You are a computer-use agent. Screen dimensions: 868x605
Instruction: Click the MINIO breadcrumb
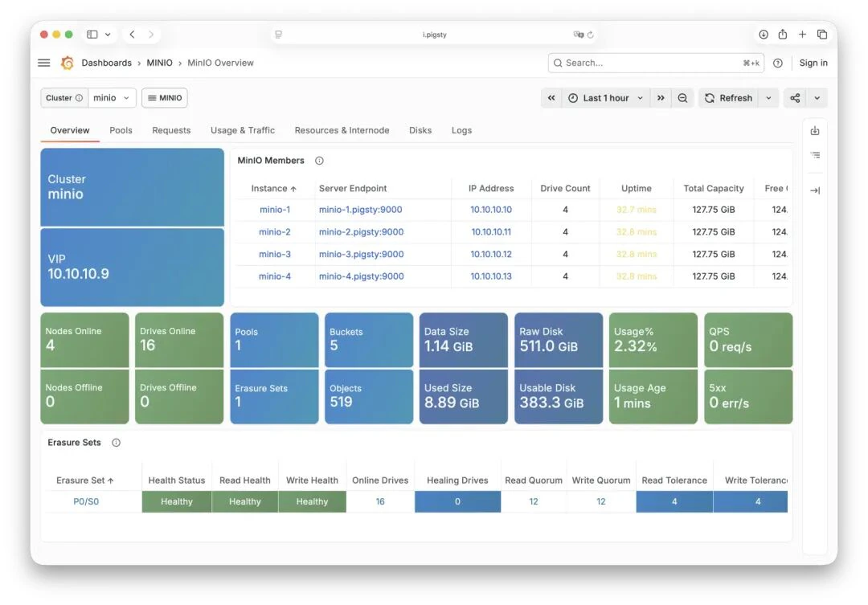click(x=159, y=63)
